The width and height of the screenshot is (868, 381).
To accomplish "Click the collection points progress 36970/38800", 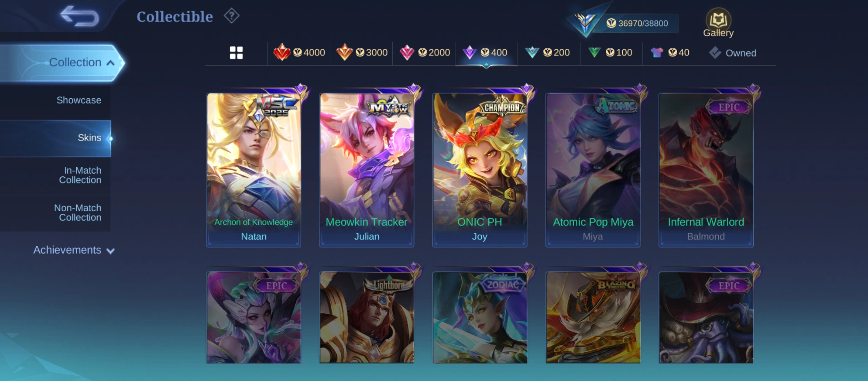I will click(x=637, y=23).
